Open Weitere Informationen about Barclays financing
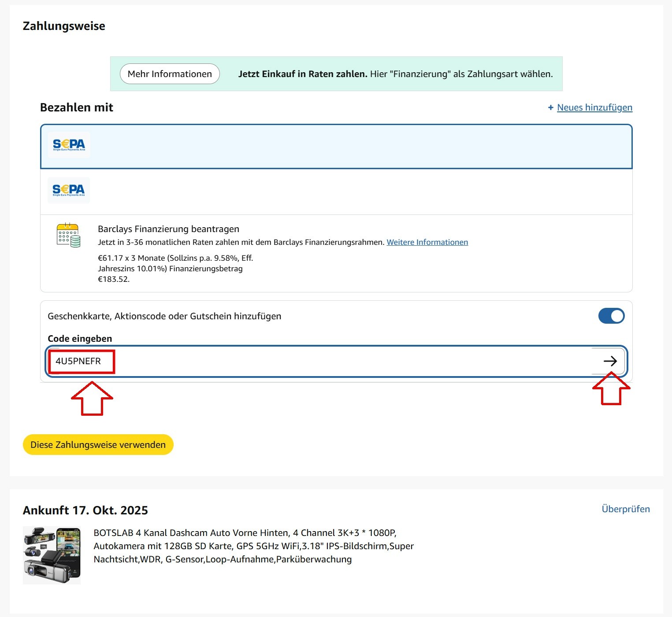 [427, 242]
